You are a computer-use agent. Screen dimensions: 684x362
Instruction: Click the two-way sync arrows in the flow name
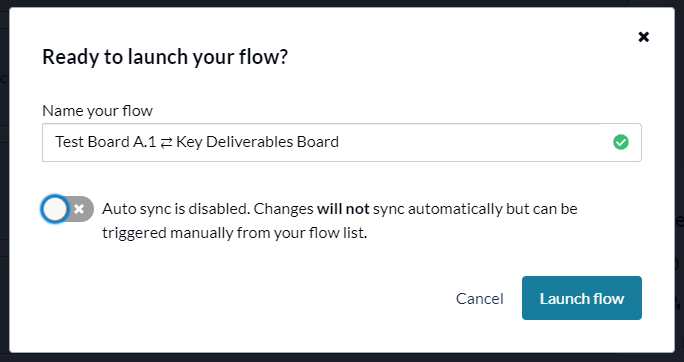click(x=166, y=143)
